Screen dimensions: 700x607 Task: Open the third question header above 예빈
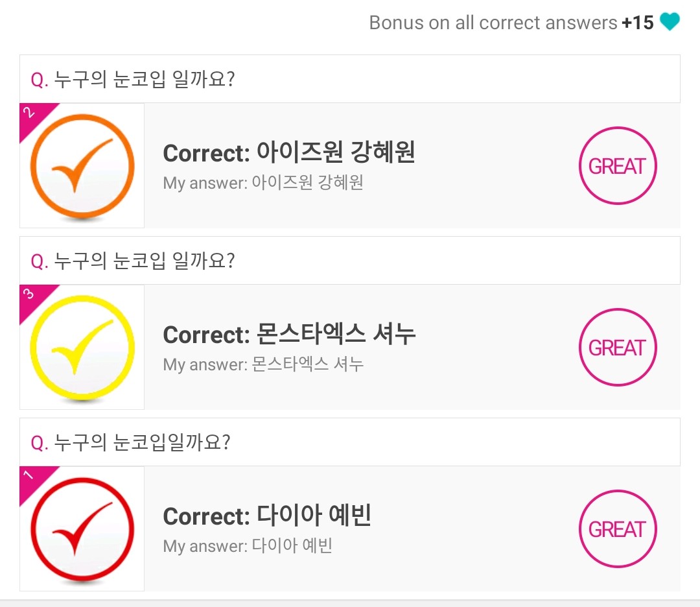131,443
